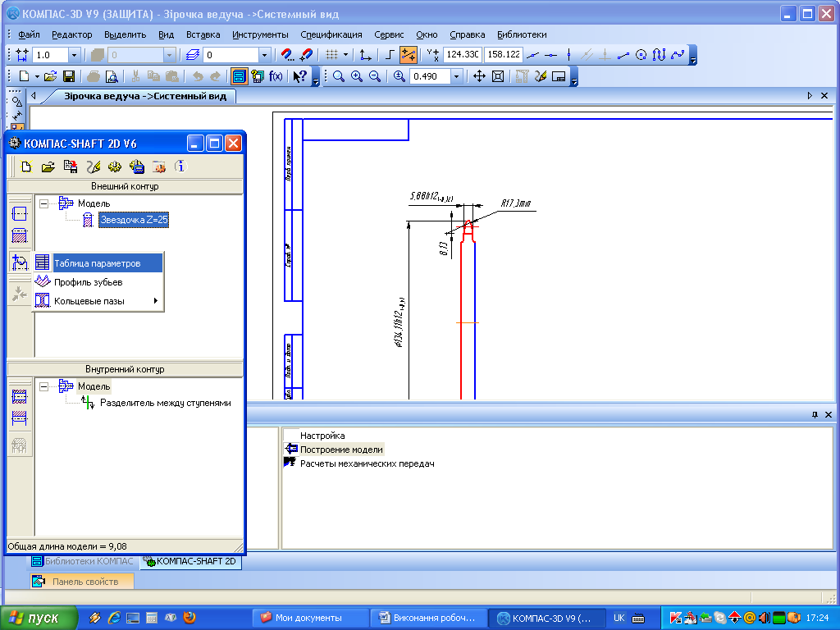Screen dimensions: 840x630
Task: Click the gear generate-3D-model icon in SHAFT toolbar
Action: [x=115, y=167]
